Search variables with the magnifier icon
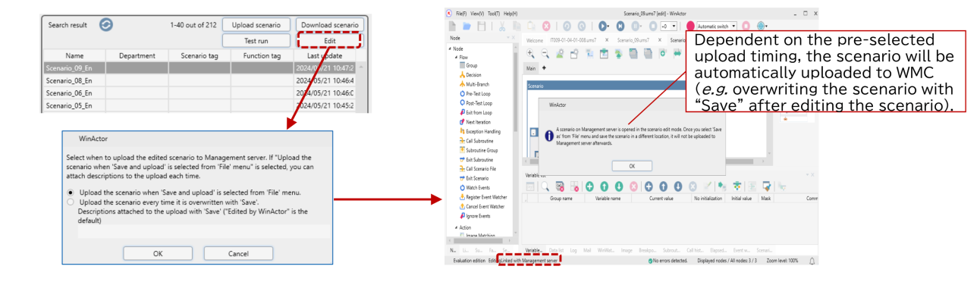The image size is (980, 285). tap(545, 186)
